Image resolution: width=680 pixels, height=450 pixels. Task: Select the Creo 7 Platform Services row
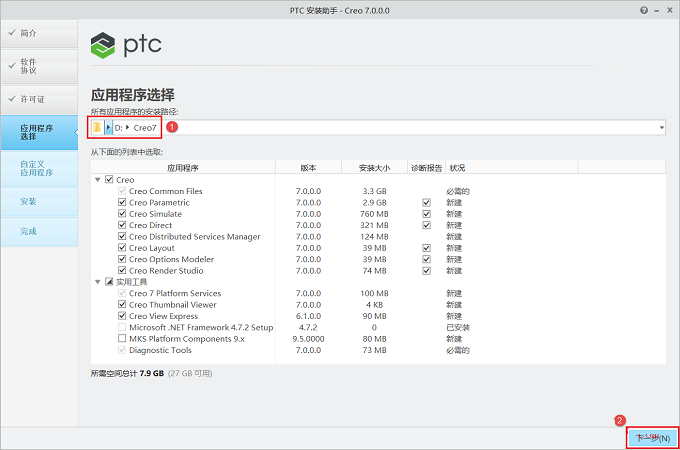pos(378,293)
